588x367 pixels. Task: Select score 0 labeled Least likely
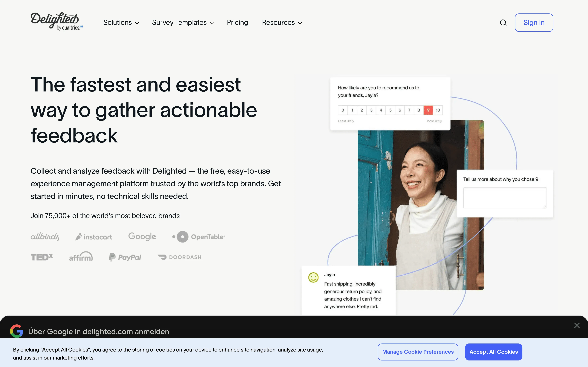click(x=343, y=110)
